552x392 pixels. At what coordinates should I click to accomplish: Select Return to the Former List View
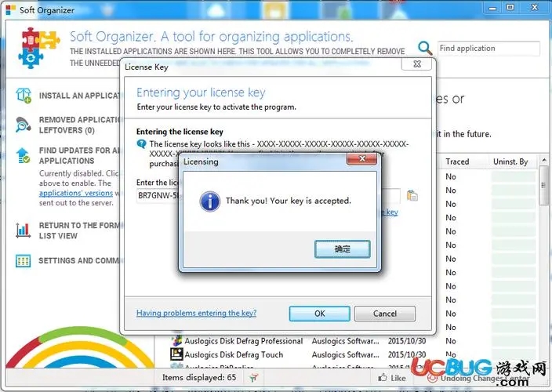click(79, 230)
